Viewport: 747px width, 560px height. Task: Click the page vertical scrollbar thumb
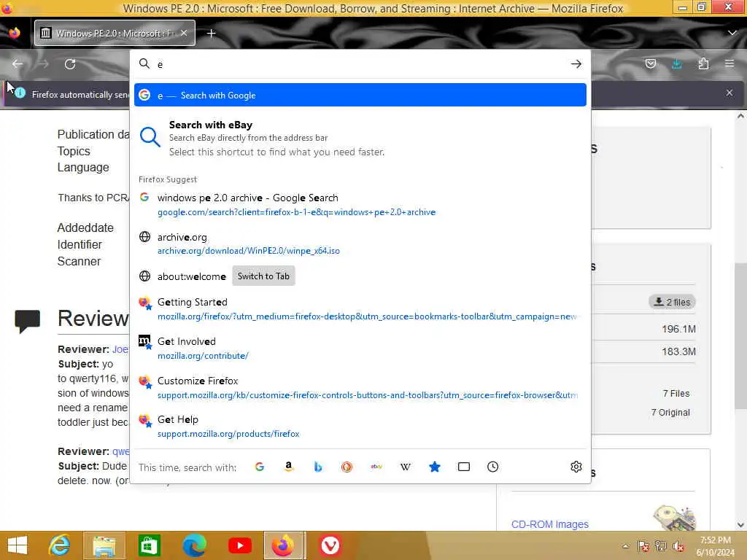coord(740,335)
